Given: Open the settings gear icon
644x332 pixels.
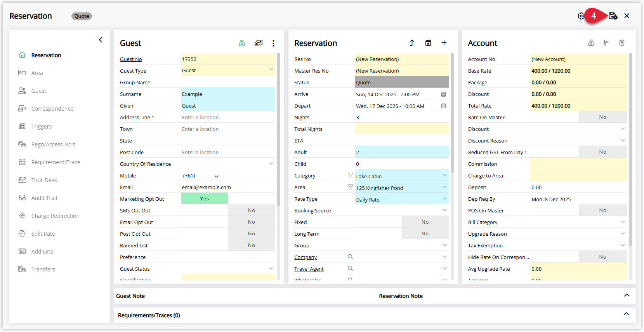Looking at the screenshot, I should click(581, 16).
